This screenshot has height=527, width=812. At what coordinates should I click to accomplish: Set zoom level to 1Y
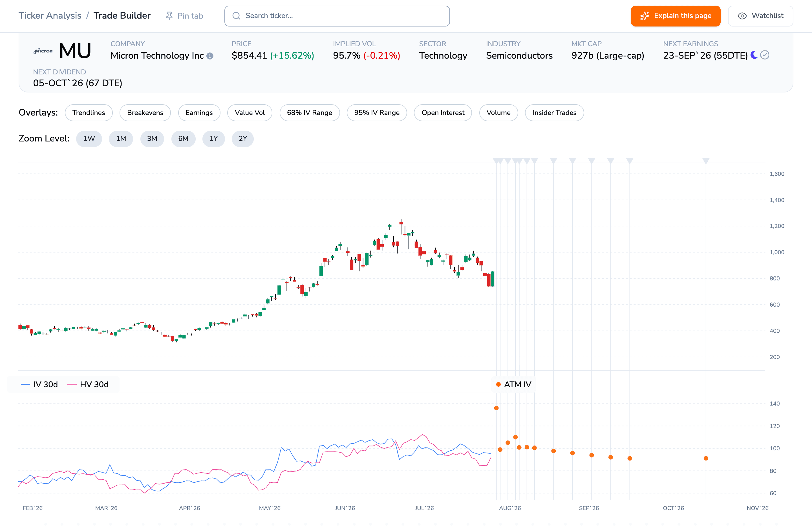214,138
